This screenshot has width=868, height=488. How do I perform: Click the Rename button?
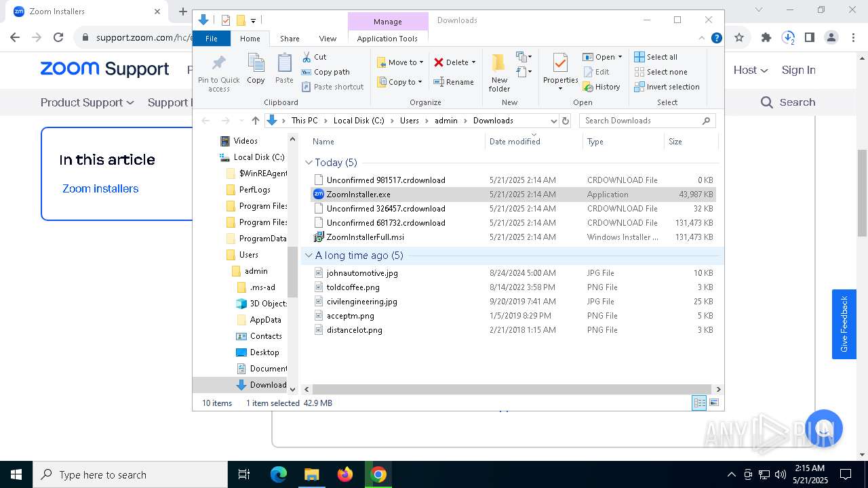pos(454,82)
